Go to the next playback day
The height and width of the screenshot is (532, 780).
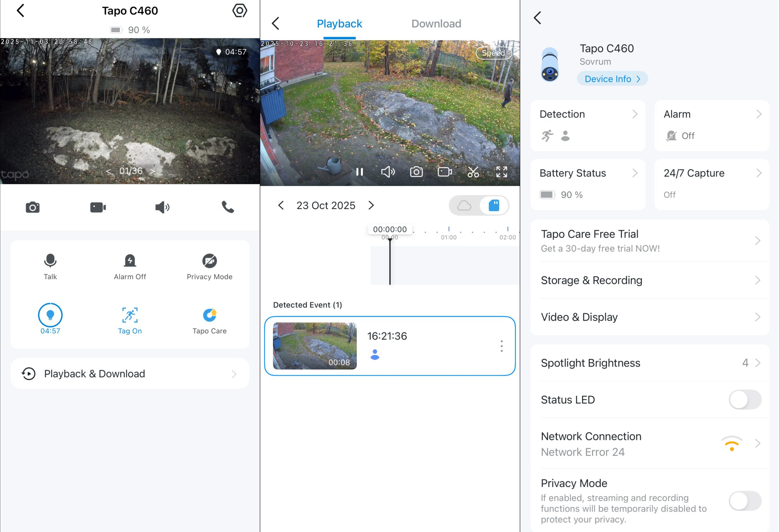coord(371,205)
